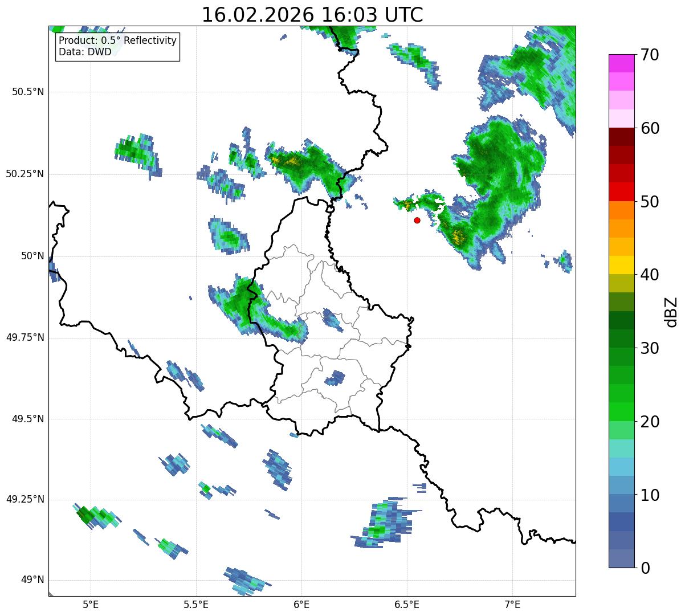685x616 pixels.
Task: Click the bright red colorbar swatch just above the 50 tick
Action: (621, 192)
